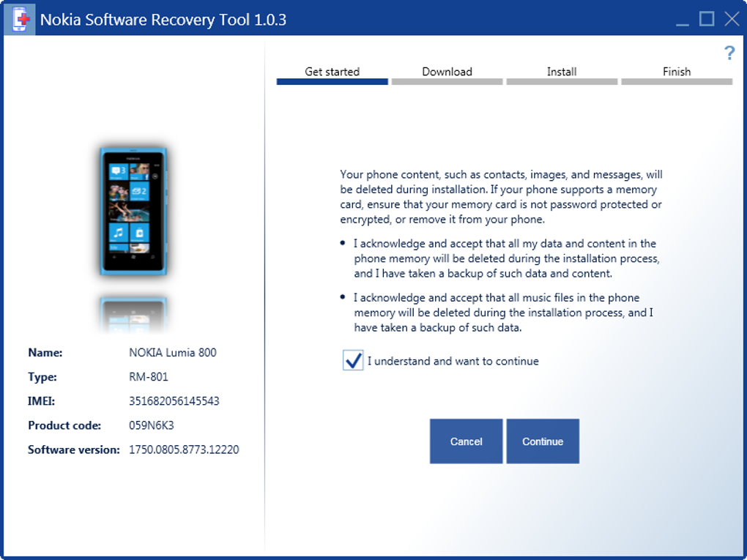Select the Download step tab
Viewport: 747px width, 560px height.
tap(447, 72)
